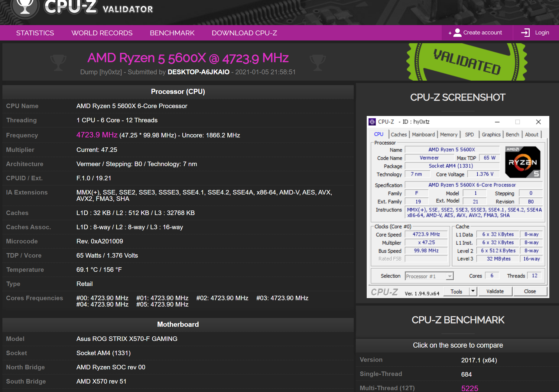Click the trophy icon left of title
Viewport: 559px width, 392px height.
coord(58,63)
